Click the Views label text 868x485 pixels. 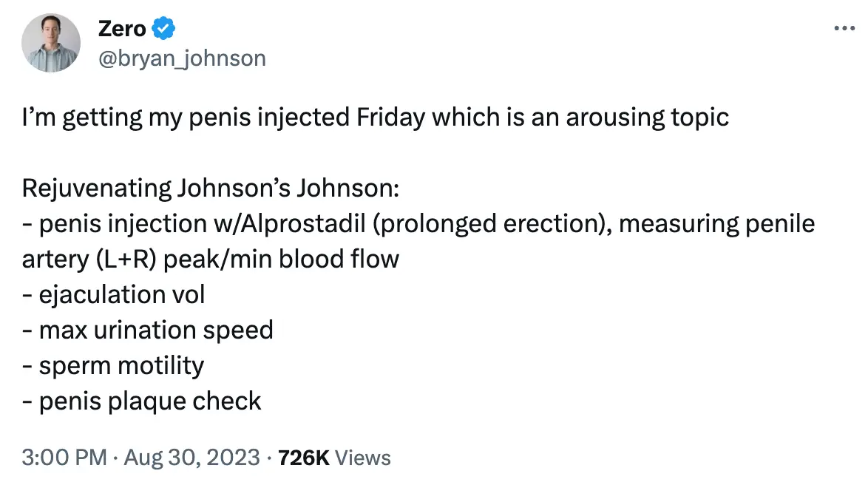pyautogui.click(x=362, y=458)
